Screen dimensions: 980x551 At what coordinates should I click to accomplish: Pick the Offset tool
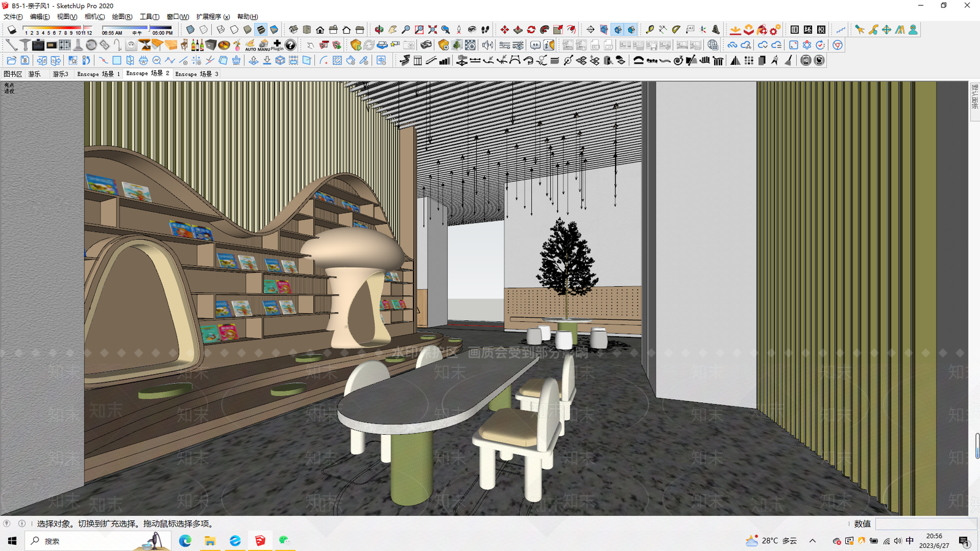coord(571,29)
